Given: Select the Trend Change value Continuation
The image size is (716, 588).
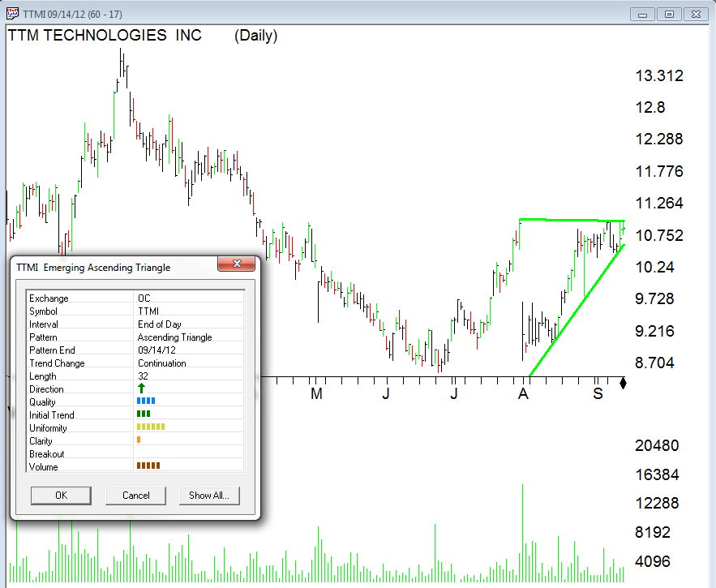Looking at the screenshot, I should coord(162,363).
